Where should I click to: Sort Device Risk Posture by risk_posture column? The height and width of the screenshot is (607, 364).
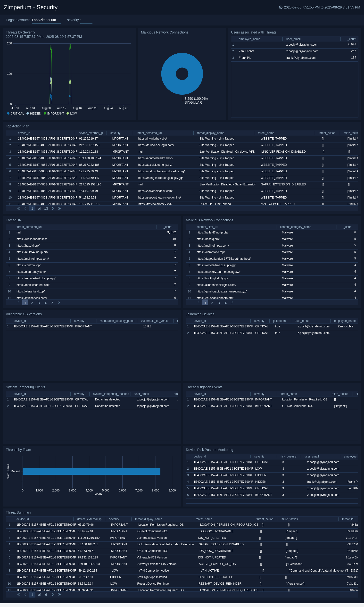(288, 457)
